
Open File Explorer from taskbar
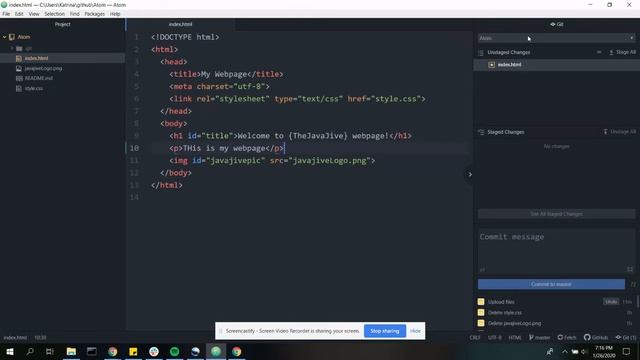tap(71, 351)
